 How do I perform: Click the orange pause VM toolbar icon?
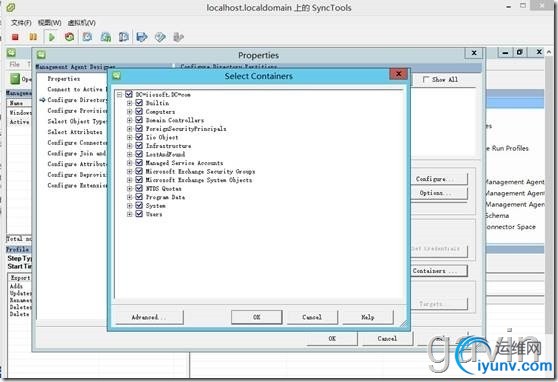point(33,37)
